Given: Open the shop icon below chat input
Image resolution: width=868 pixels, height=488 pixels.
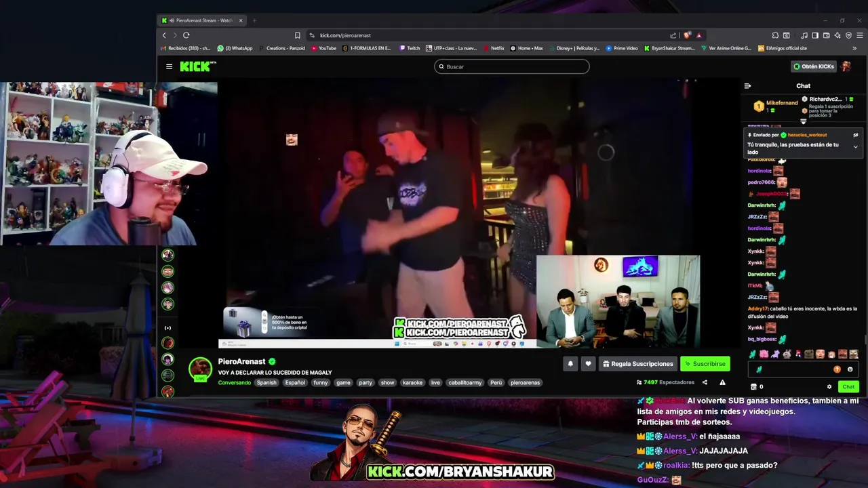Looking at the screenshot, I should point(753,387).
